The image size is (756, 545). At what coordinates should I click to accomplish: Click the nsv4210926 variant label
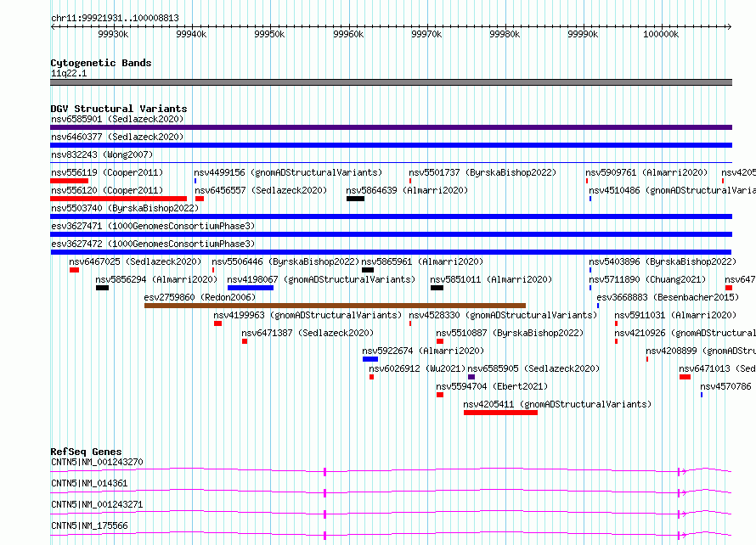click(x=685, y=333)
